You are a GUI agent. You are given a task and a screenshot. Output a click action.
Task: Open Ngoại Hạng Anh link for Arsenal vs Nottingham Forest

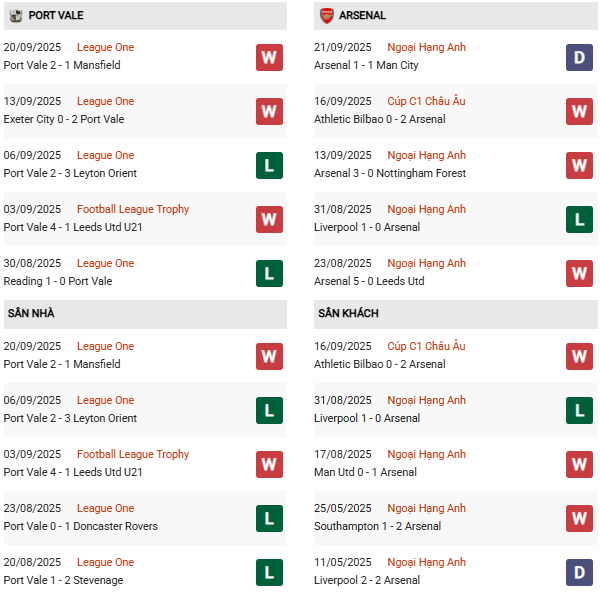426,155
